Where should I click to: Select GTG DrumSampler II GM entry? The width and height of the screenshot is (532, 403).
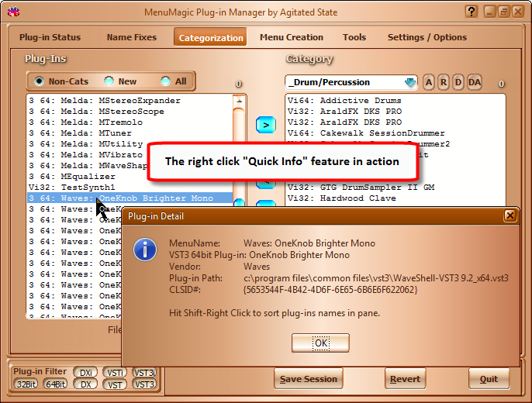click(x=395, y=188)
